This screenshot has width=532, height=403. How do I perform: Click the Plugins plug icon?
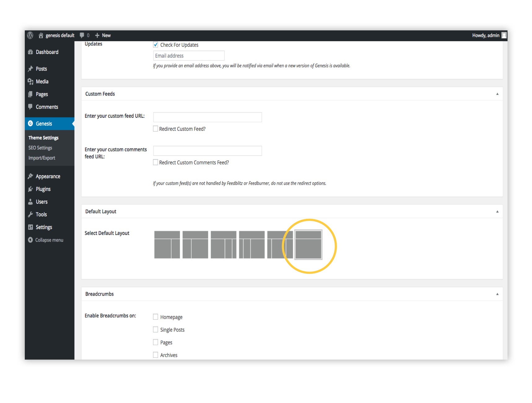point(30,189)
